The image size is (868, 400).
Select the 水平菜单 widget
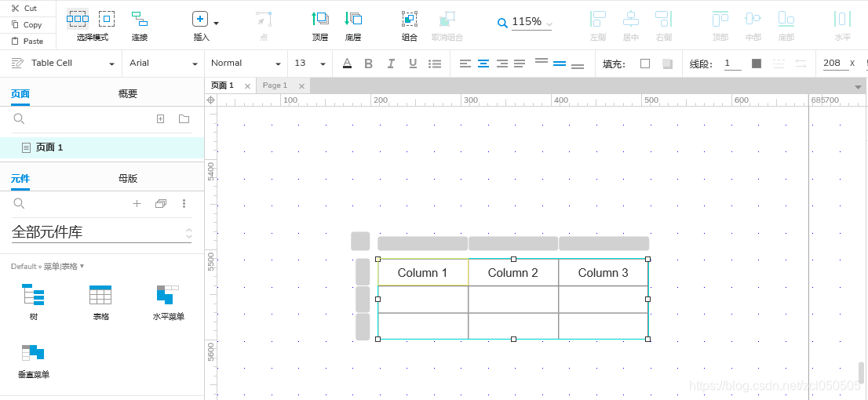(168, 302)
